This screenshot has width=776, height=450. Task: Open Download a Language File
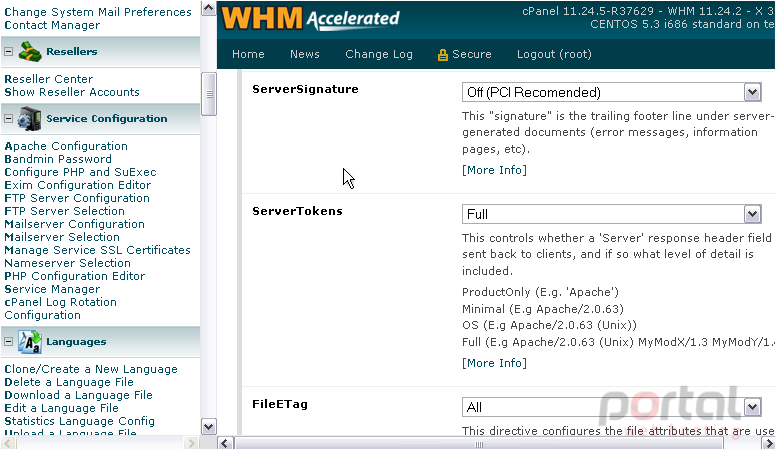78,395
